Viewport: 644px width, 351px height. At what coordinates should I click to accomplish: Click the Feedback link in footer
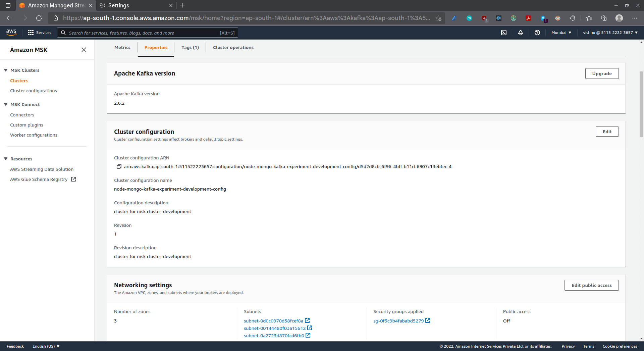tap(15, 346)
